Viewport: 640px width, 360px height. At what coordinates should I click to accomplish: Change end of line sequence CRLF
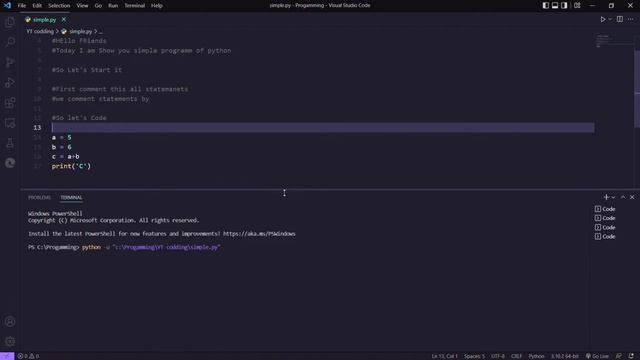(516, 356)
